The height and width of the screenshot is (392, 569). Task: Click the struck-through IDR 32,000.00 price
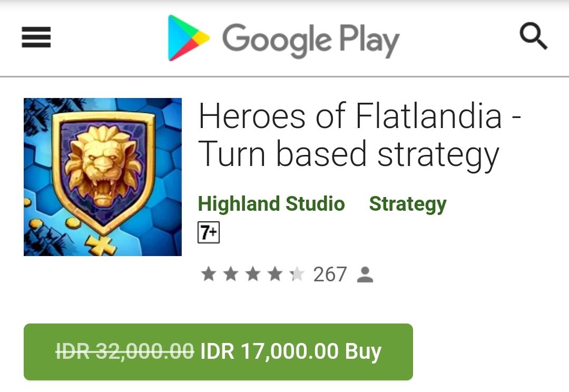pos(125,351)
